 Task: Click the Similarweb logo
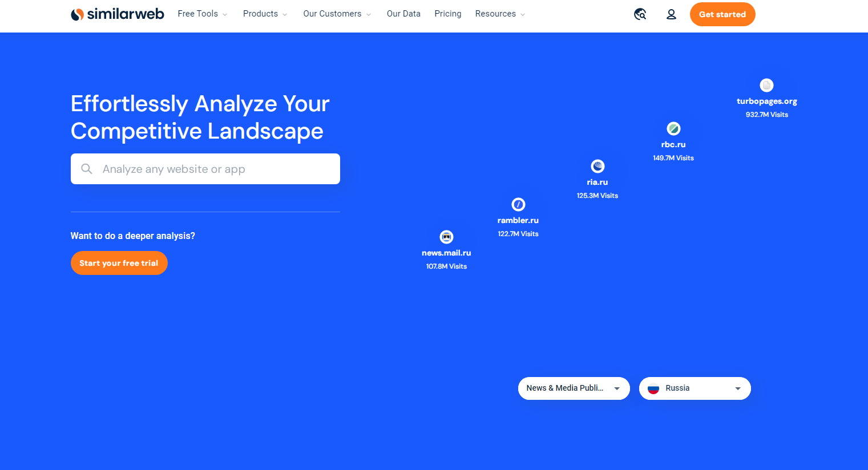coord(118,14)
